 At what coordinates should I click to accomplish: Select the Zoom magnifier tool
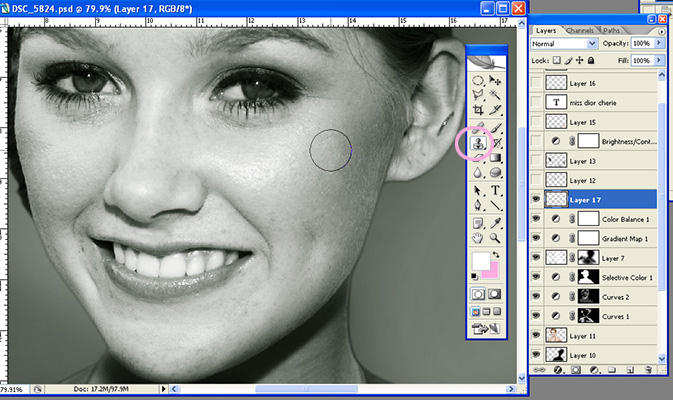[x=497, y=238]
